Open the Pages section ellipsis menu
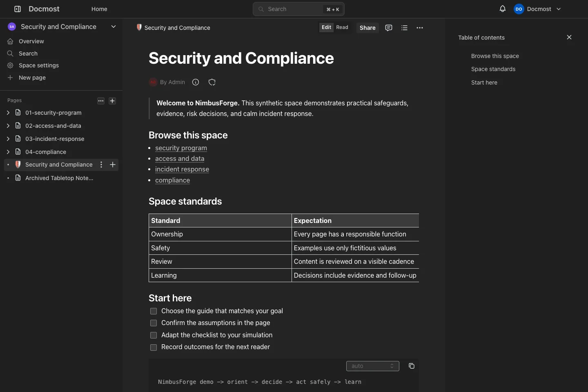The width and height of the screenshot is (588, 392). pos(101,101)
